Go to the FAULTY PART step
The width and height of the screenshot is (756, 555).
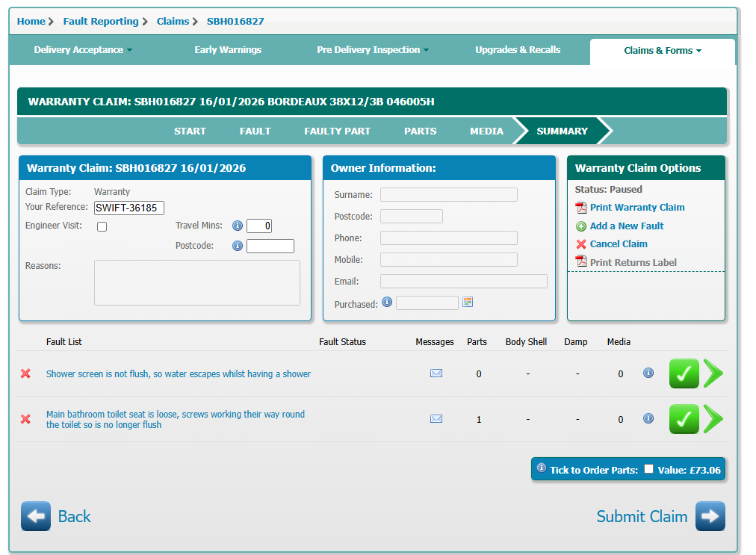click(337, 131)
